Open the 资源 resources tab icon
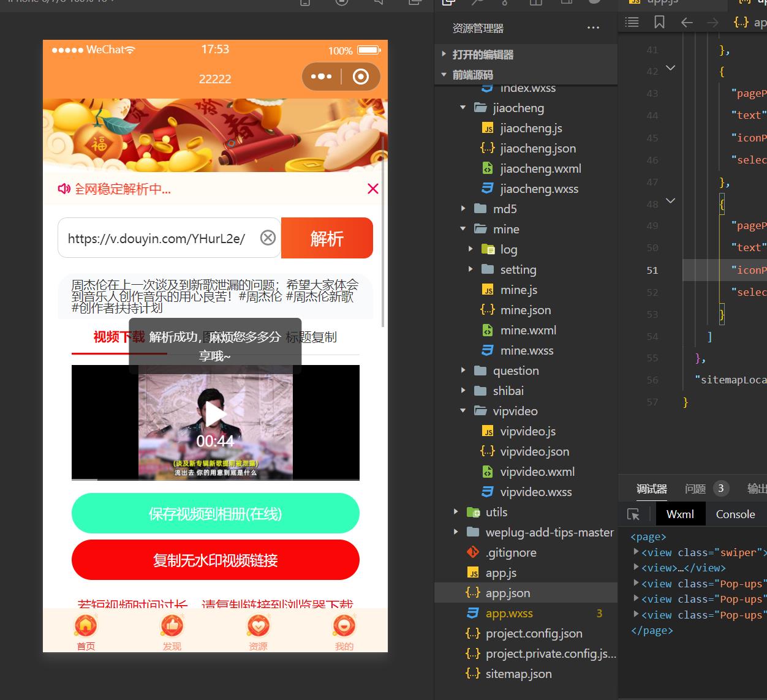 point(258,626)
